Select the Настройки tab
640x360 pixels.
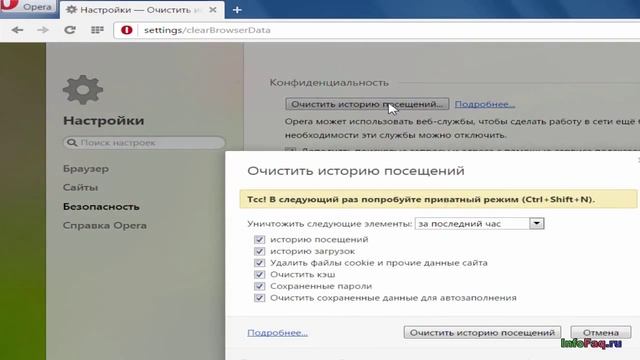pos(142,10)
